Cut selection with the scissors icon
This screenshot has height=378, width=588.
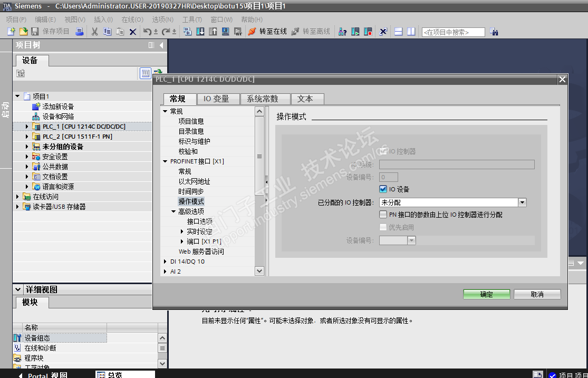click(x=94, y=32)
